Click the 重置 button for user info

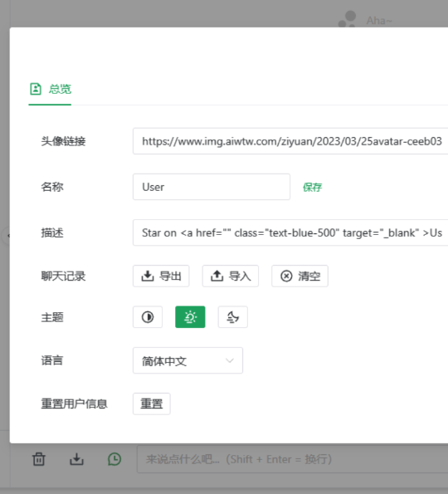click(152, 404)
